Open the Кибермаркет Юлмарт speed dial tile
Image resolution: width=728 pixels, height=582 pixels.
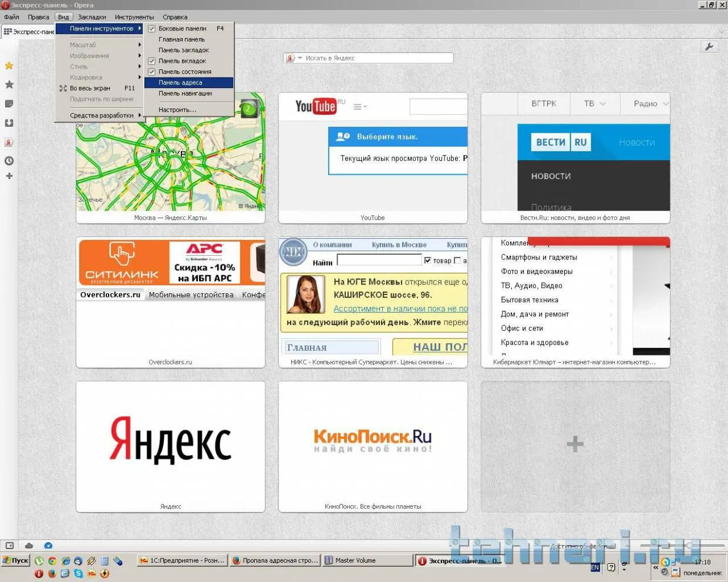575,302
